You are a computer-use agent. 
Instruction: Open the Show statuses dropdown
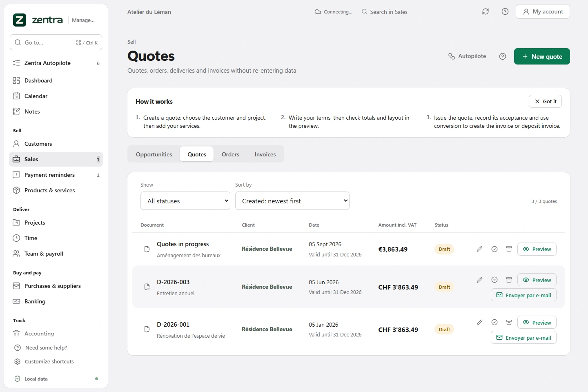pyautogui.click(x=185, y=201)
